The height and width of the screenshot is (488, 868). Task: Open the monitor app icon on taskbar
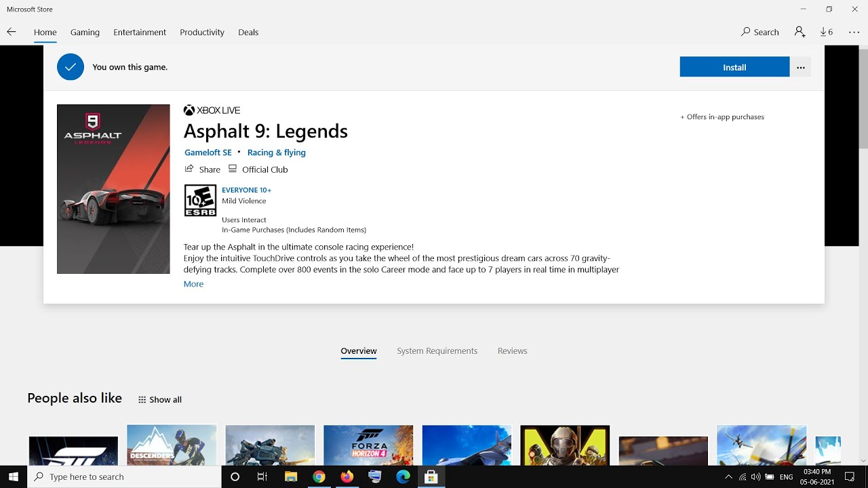375,477
